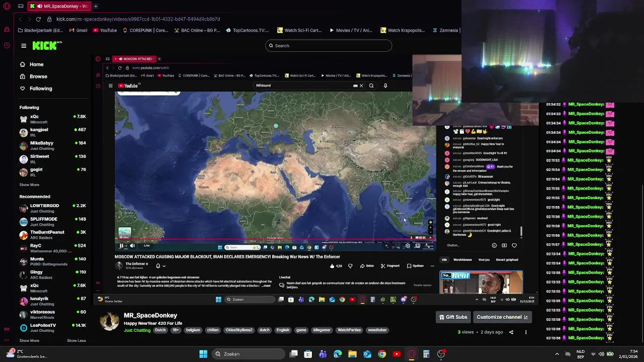644x362 pixels.
Task: Show more recommended channels
Action: 29,340
